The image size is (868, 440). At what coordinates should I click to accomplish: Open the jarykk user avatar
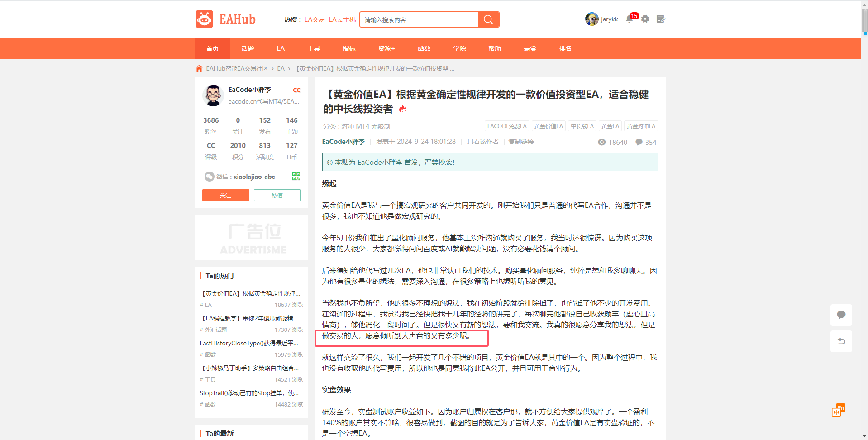pos(591,19)
